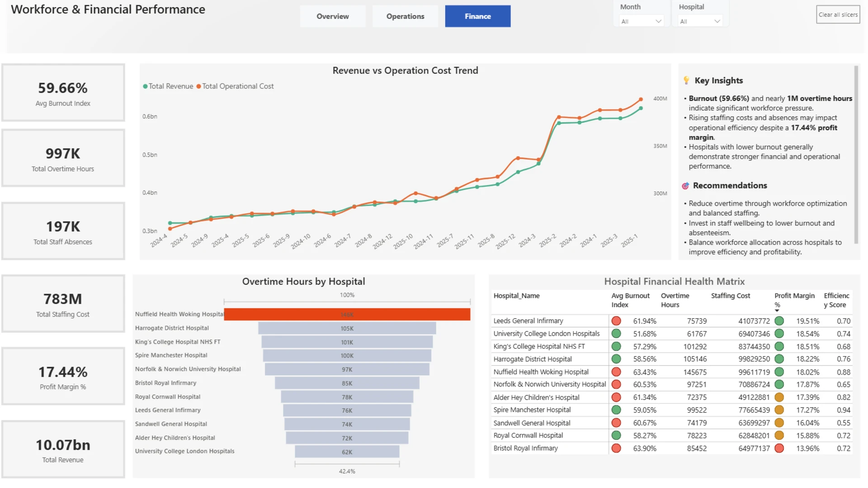Click the sort arrow under Profit Margin % header

777,311
